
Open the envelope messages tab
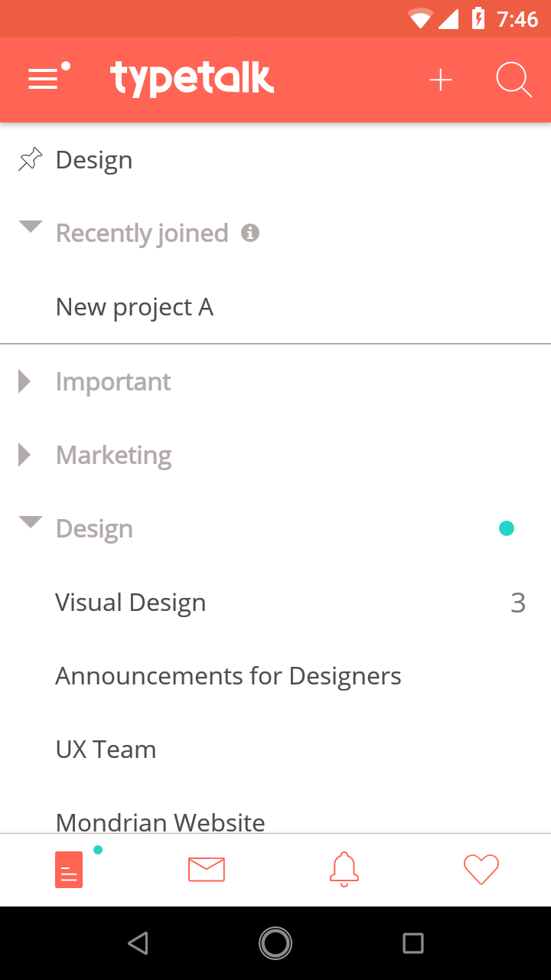[207, 869]
